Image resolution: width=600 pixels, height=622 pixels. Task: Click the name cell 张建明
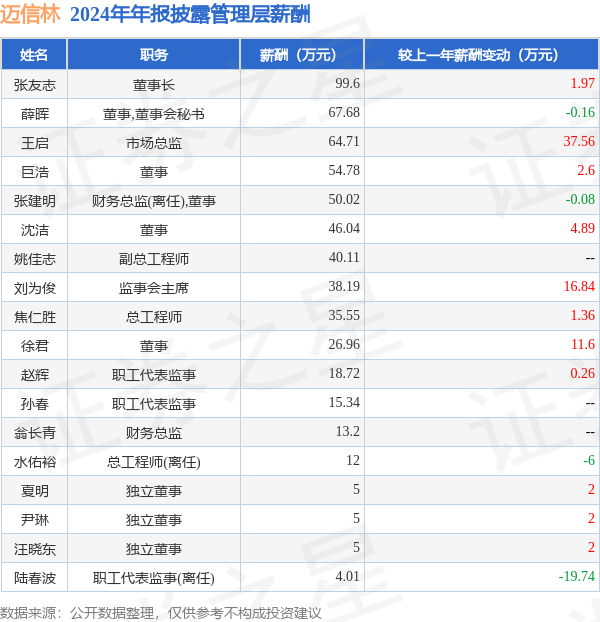tap(35, 201)
